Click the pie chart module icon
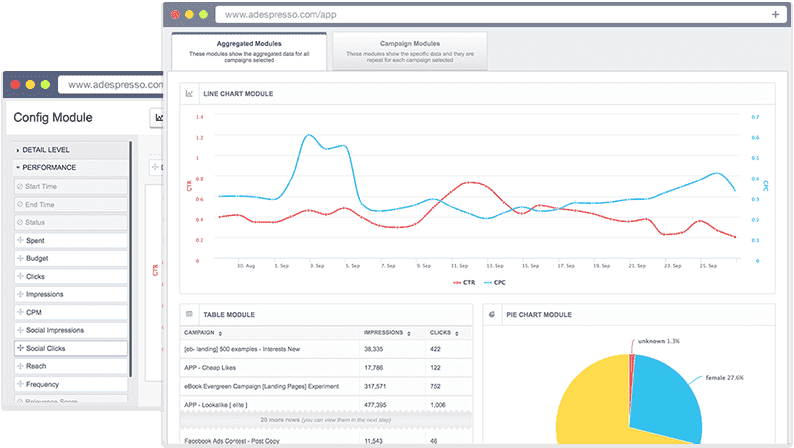Viewport: 794px width, 448px height. tap(492, 314)
